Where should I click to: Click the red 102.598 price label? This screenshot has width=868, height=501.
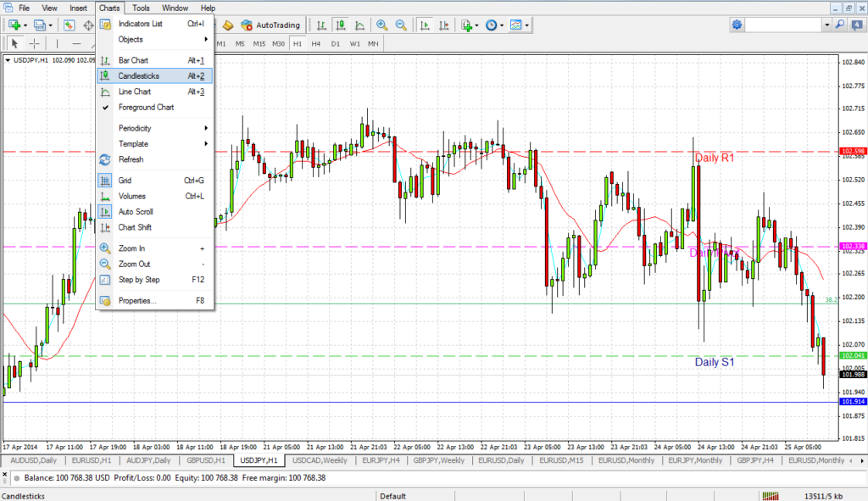(x=853, y=151)
